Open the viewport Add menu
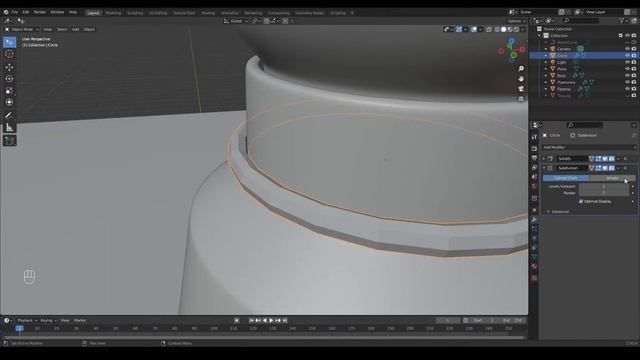 coord(76,29)
